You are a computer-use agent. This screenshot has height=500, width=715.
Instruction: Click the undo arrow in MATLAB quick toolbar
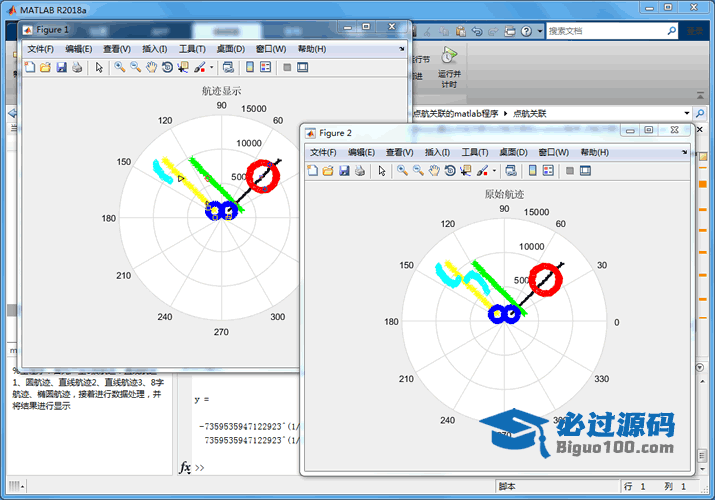pyautogui.click(x=477, y=31)
